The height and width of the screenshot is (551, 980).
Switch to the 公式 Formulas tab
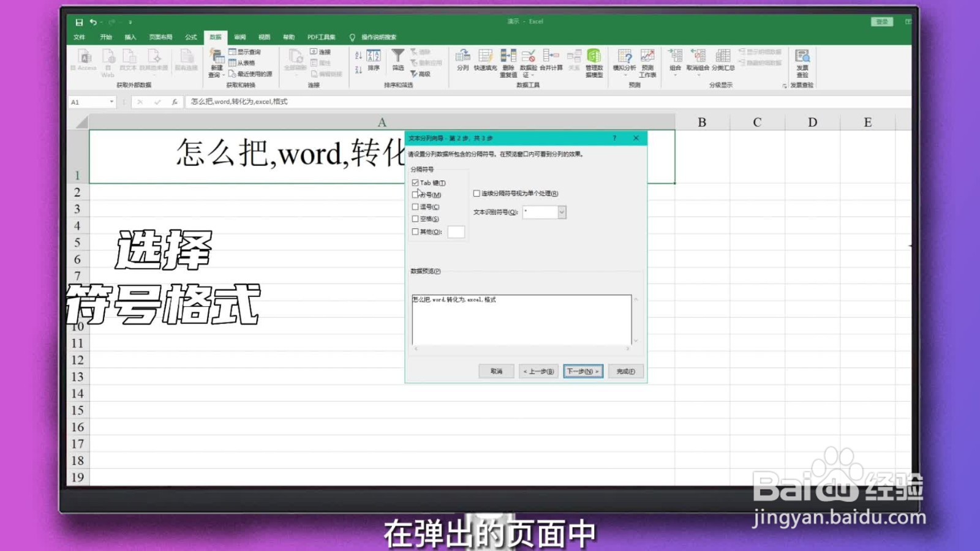[191, 37]
